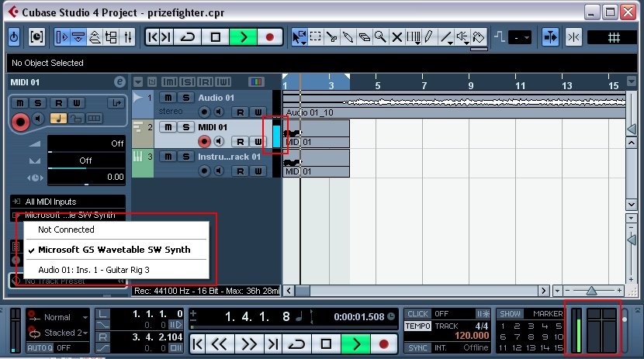Mute the Instrument track 01
The image size is (644, 359).
point(168,157)
